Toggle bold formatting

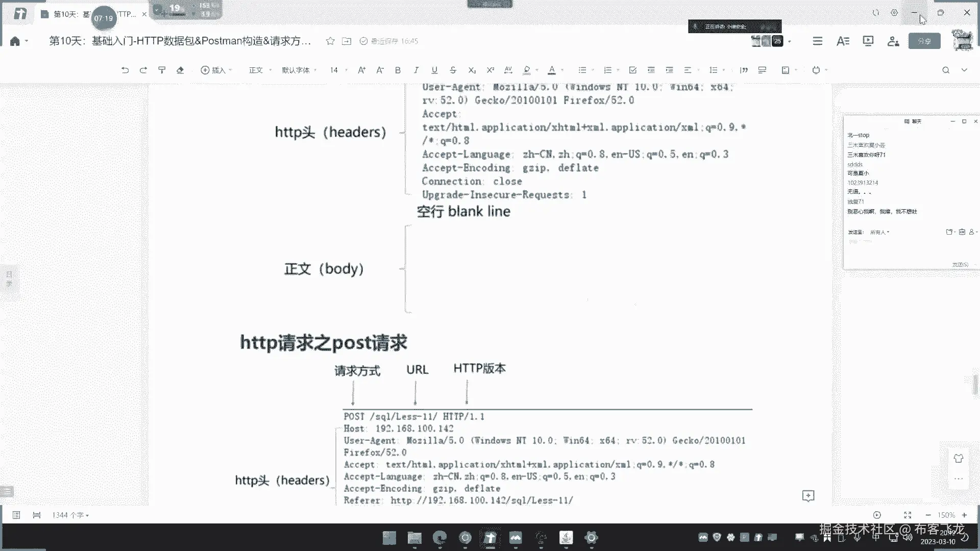[398, 70]
